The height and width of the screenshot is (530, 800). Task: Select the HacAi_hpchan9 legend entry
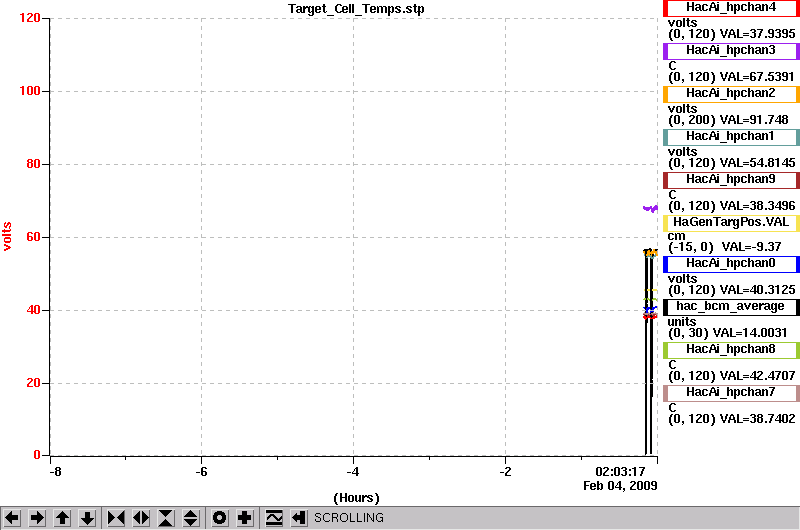[731, 180]
